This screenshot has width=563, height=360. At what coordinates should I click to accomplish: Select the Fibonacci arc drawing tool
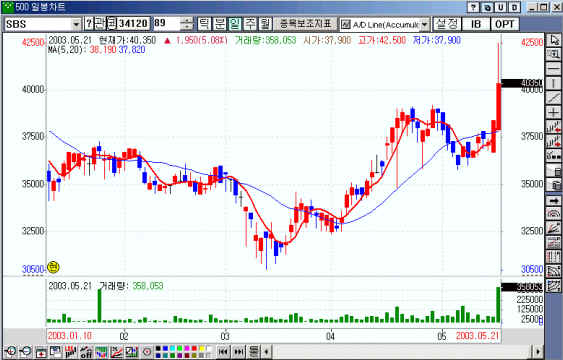click(x=554, y=213)
